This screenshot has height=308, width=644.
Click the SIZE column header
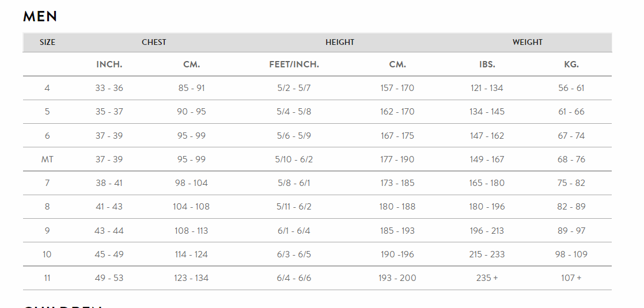point(47,42)
